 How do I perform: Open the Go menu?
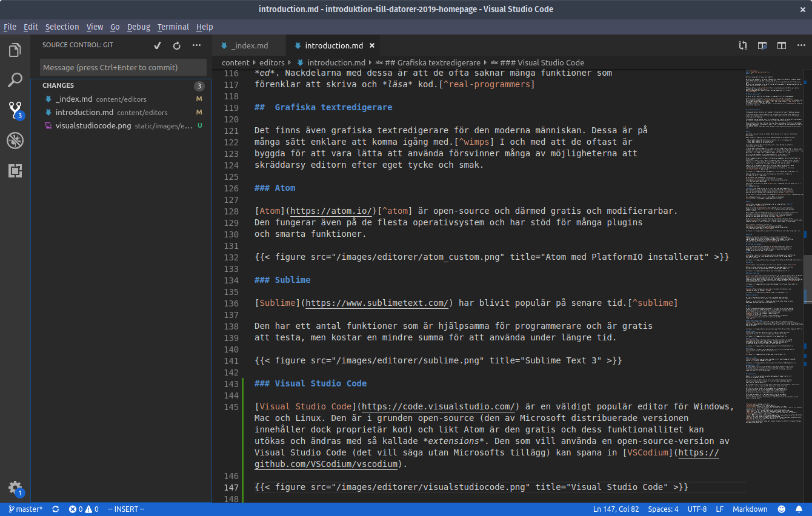(115, 27)
